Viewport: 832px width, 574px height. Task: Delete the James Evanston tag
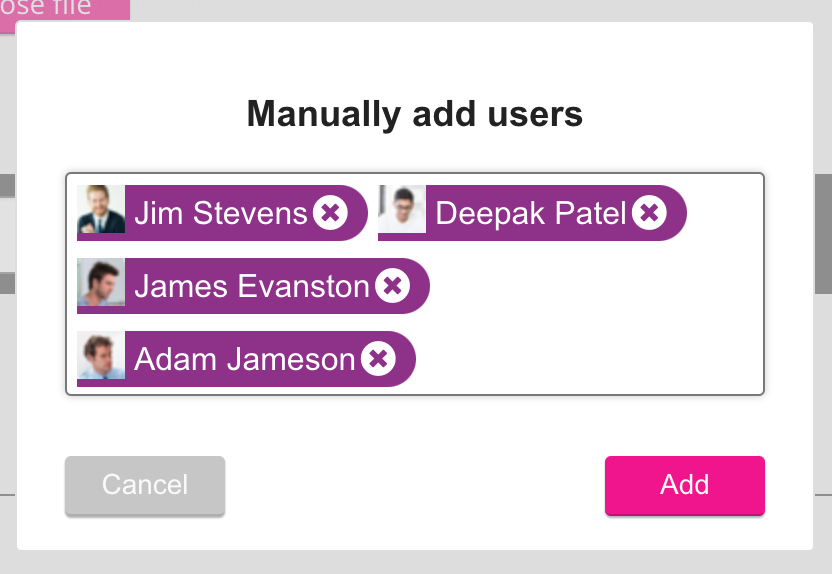392,286
